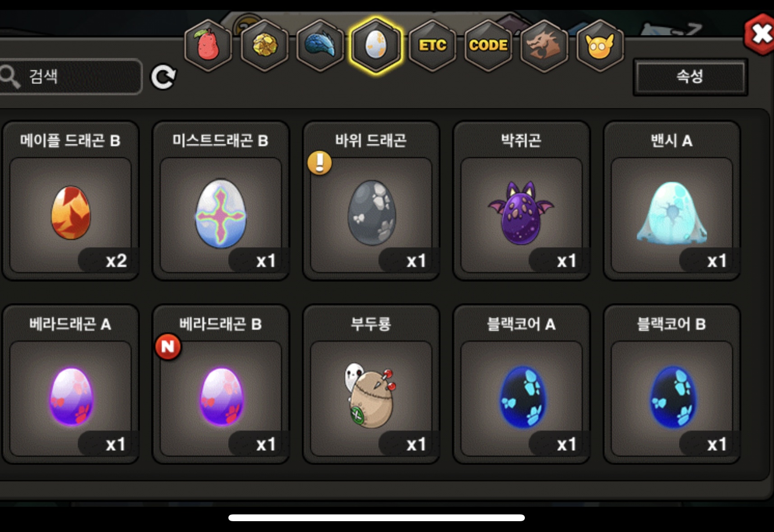This screenshot has height=532, width=774.
Task: Click the red N badge on 베라드래곤 B
Action: 168,347
